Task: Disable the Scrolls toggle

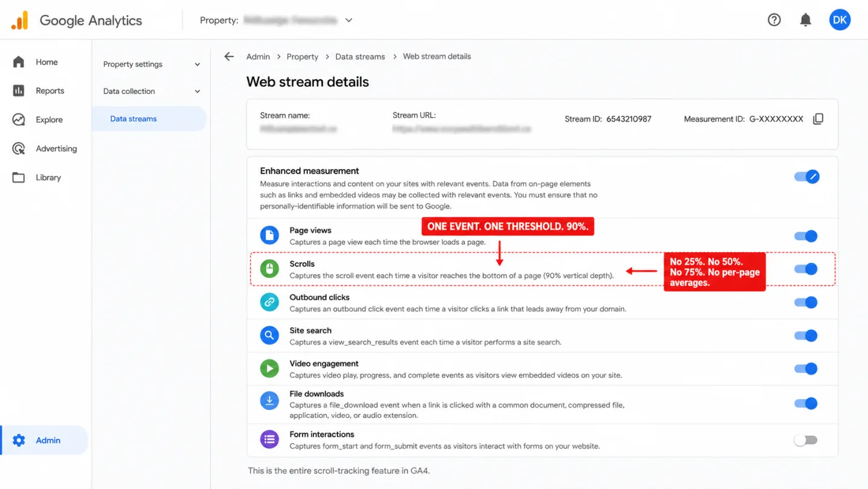Action: pos(806,269)
